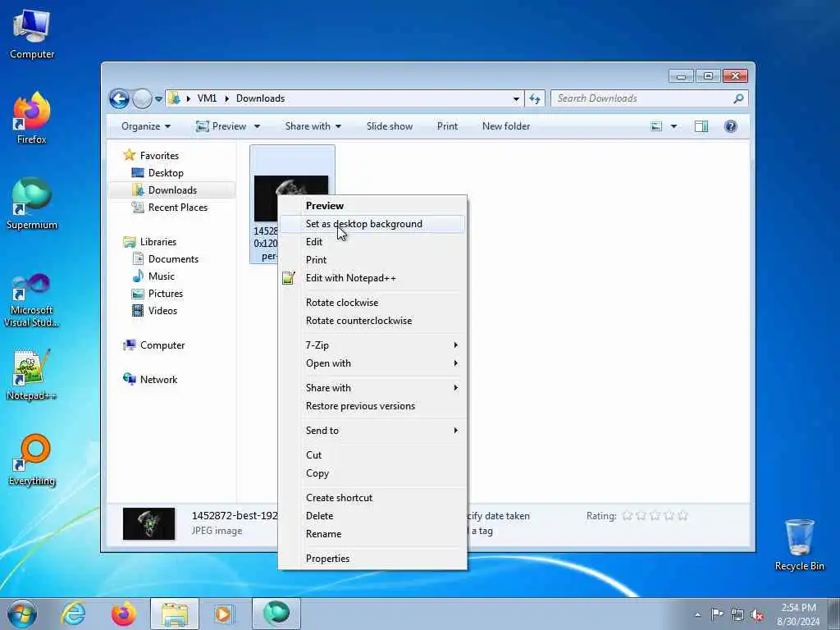This screenshot has width=840, height=630.
Task: Launch the Notepad++ desktop shortcut
Action: [32, 375]
